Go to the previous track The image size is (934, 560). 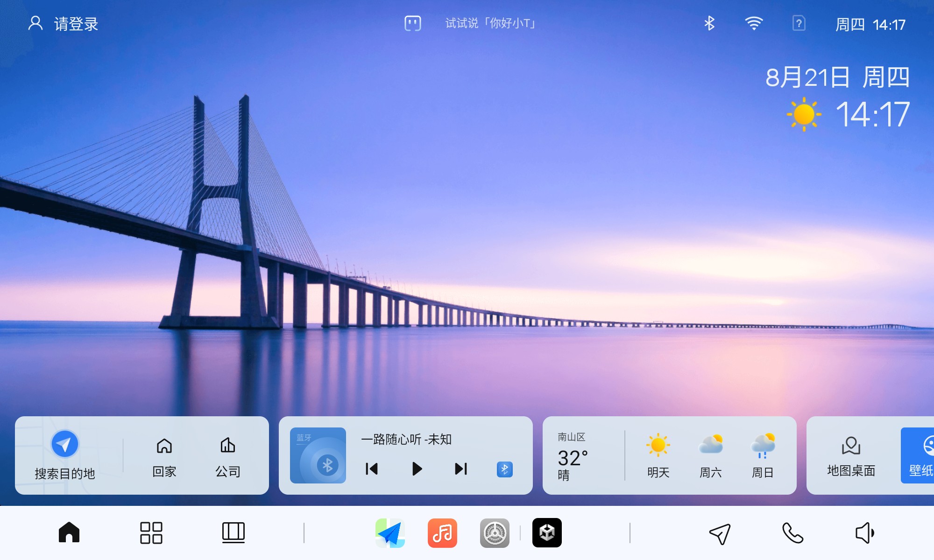372,469
